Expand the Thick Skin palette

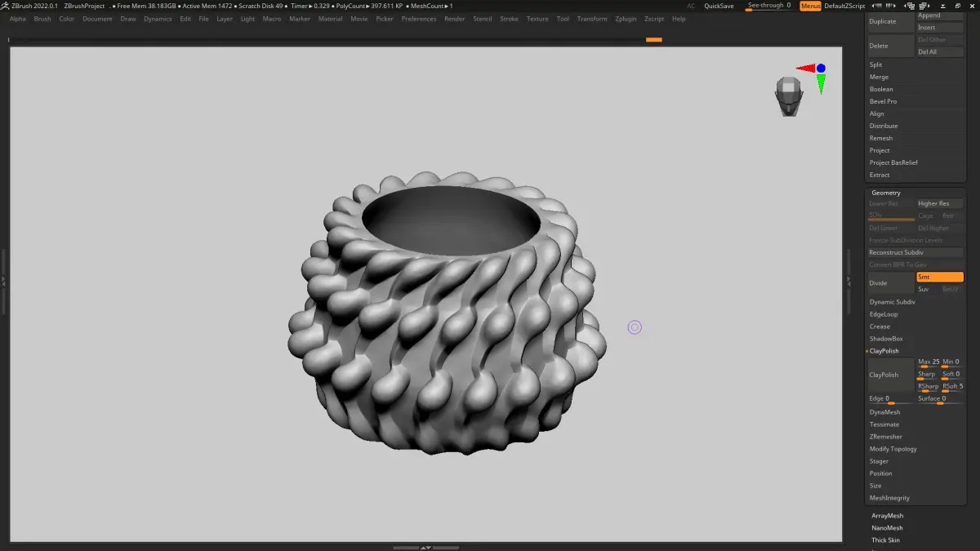tap(885, 540)
